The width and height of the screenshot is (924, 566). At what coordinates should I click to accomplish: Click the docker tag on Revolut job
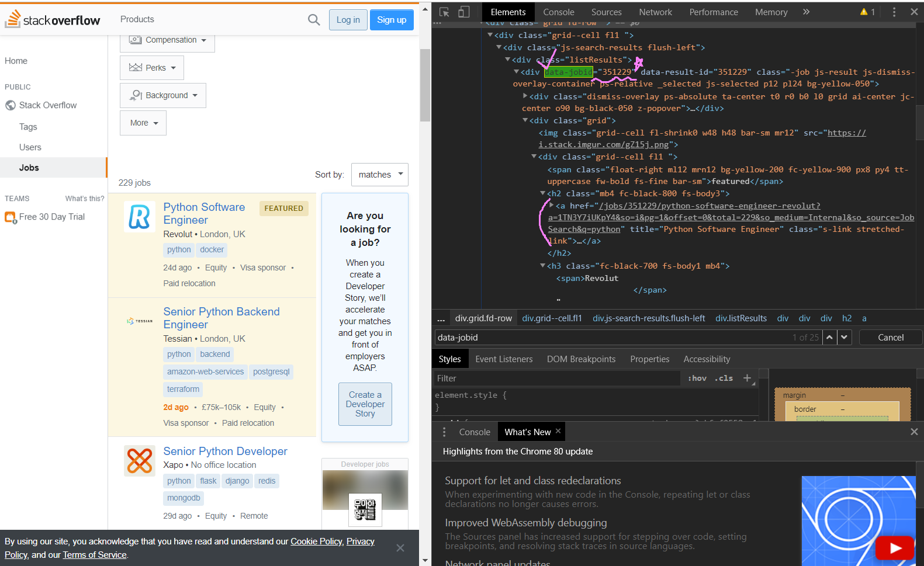coord(212,249)
